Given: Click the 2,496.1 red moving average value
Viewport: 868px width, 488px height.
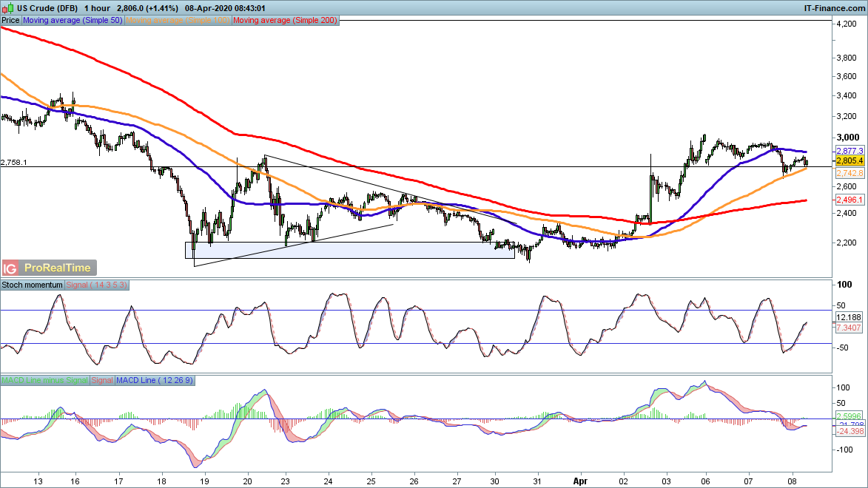Looking at the screenshot, I should pos(850,200).
